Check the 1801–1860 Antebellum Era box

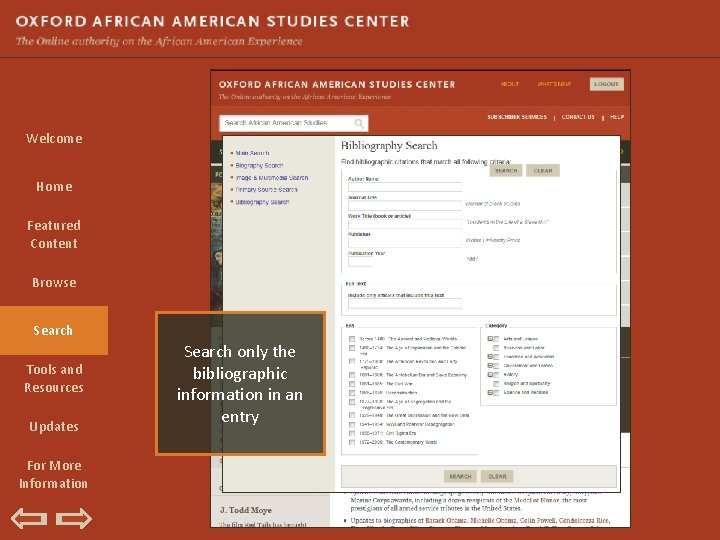point(352,375)
